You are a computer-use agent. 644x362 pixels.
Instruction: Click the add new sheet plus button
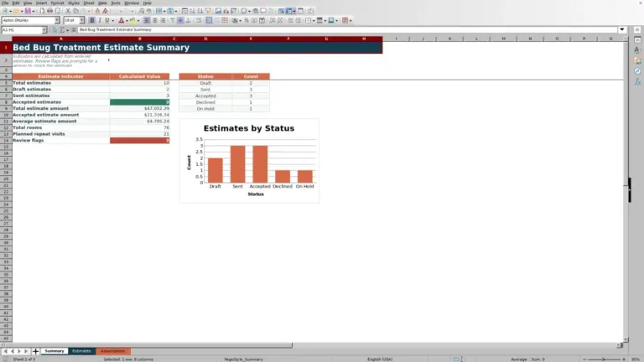pyautogui.click(x=35, y=351)
